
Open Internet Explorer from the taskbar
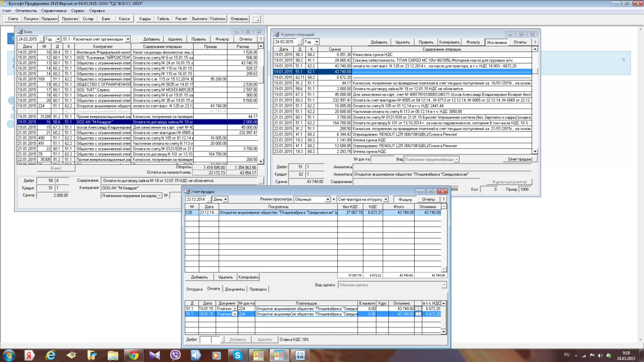coord(51,355)
